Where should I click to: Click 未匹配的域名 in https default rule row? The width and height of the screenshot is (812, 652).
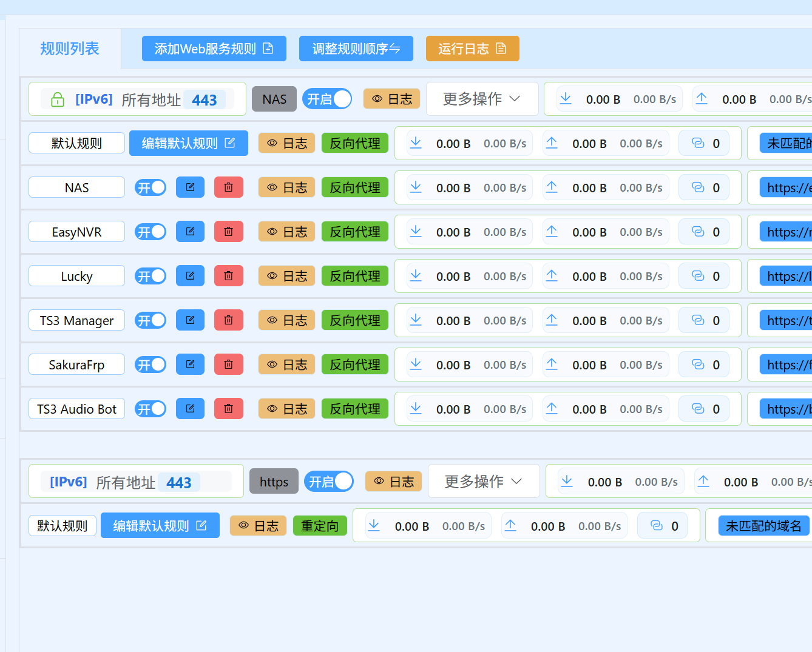(763, 526)
